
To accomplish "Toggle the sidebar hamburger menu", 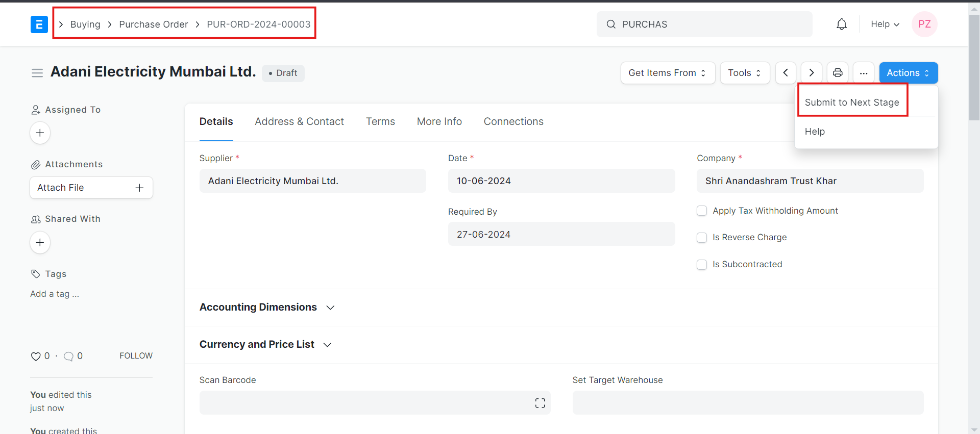I will coord(37,73).
